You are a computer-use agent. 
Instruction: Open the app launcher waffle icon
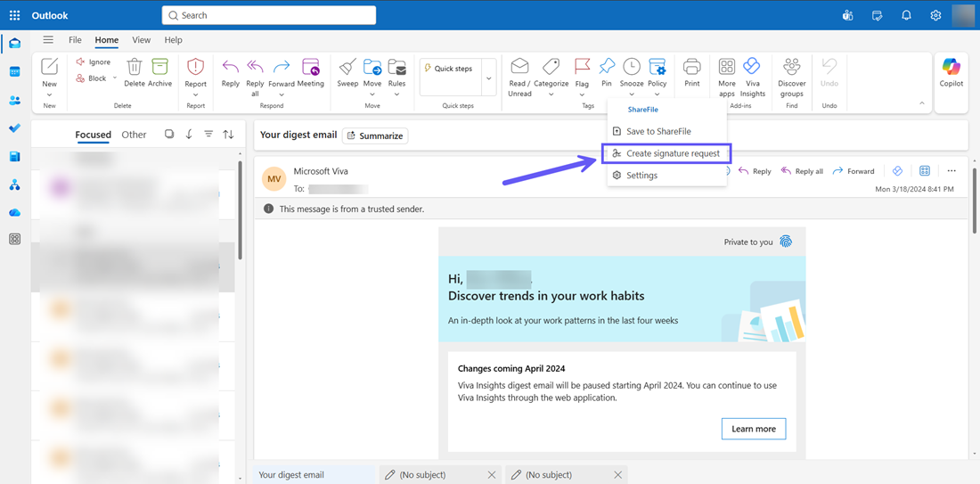point(14,15)
